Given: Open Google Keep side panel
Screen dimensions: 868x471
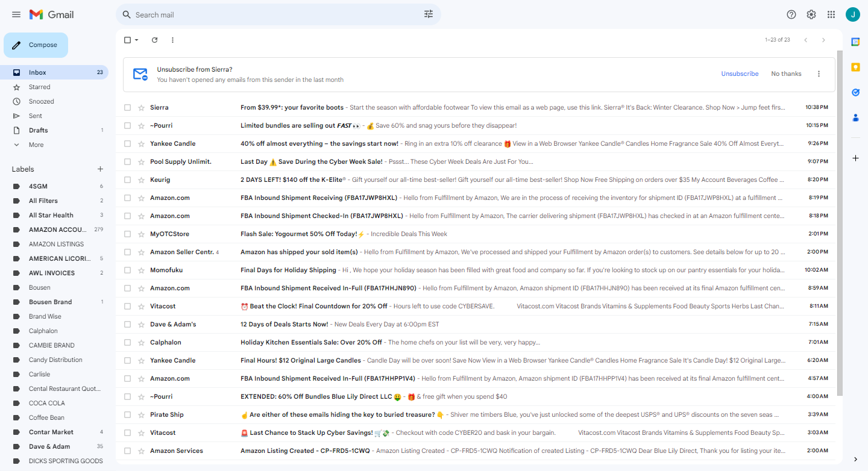Looking at the screenshot, I should click(855, 67).
